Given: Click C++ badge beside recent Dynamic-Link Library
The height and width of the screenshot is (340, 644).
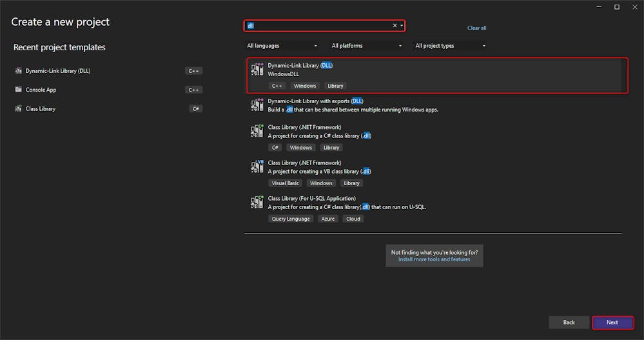Looking at the screenshot, I should 193,71.
